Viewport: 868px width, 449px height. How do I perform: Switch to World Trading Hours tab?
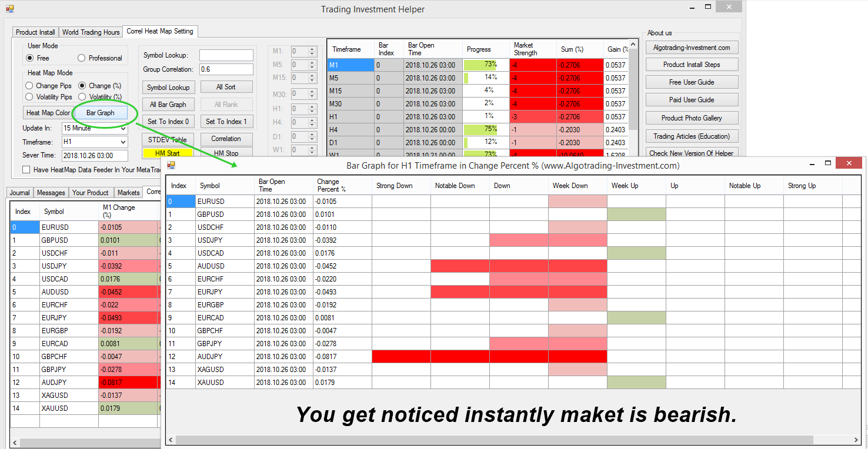click(x=91, y=32)
